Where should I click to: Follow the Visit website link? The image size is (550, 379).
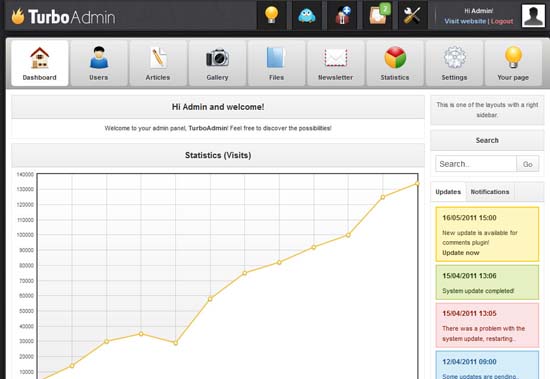click(x=465, y=21)
